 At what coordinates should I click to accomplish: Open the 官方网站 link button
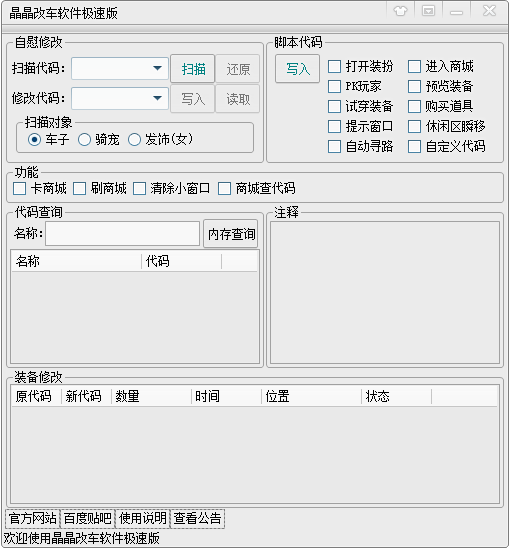[33, 518]
